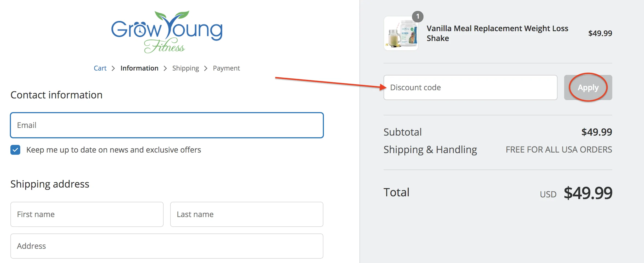Click the 'Keep me up to date' label text
This screenshot has width=644, height=263.
point(114,150)
